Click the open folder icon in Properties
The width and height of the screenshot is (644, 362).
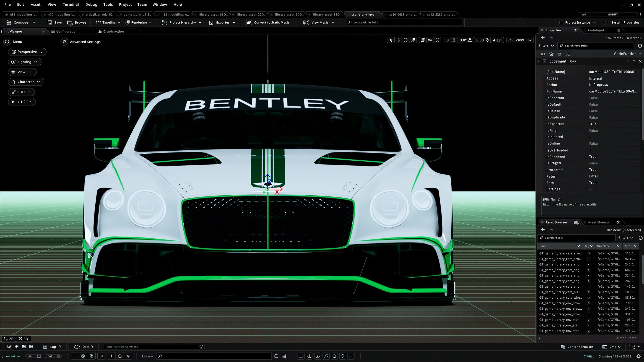[x=559, y=54]
